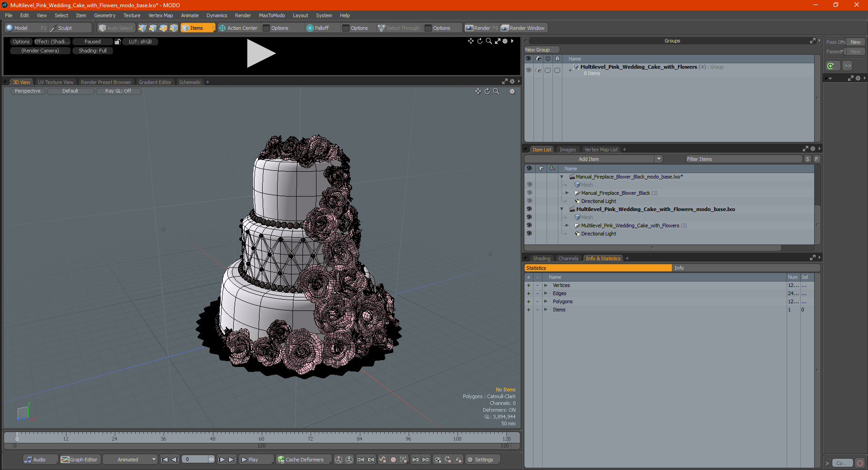Select the Materials selection mode icon

pyautogui.click(x=174, y=28)
